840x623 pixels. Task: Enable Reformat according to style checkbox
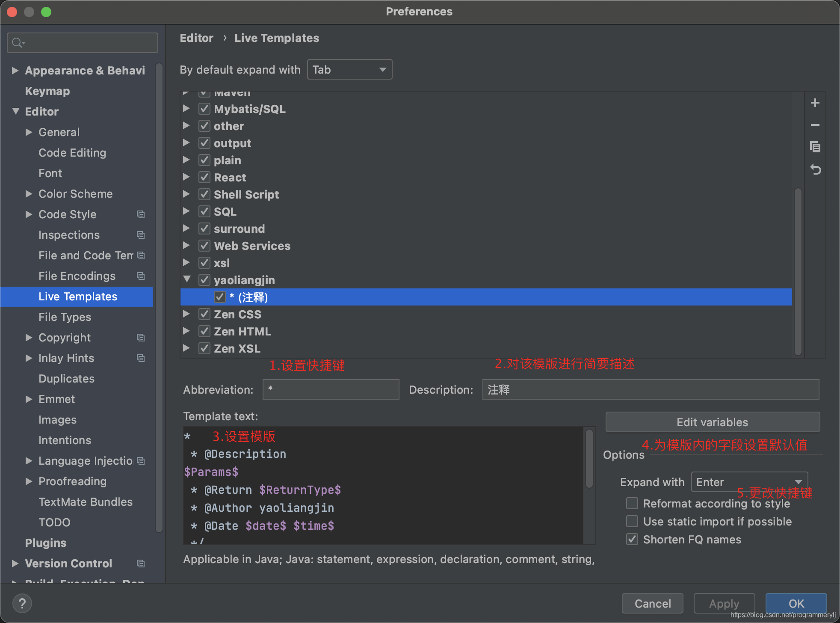point(632,503)
